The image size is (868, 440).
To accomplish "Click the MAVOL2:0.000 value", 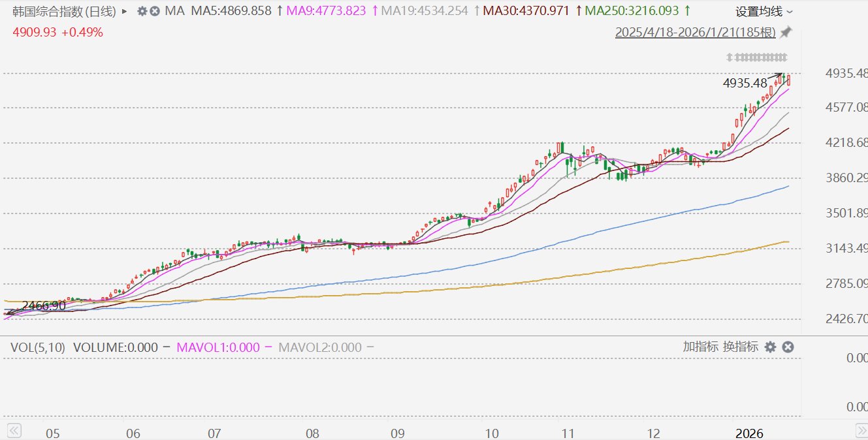I will click(320, 347).
